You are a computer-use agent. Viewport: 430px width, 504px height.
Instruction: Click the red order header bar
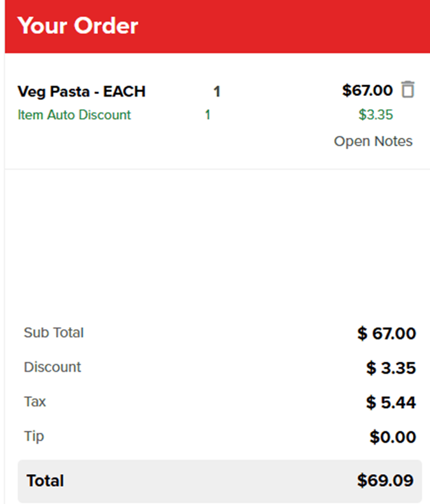(x=286, y=26)
